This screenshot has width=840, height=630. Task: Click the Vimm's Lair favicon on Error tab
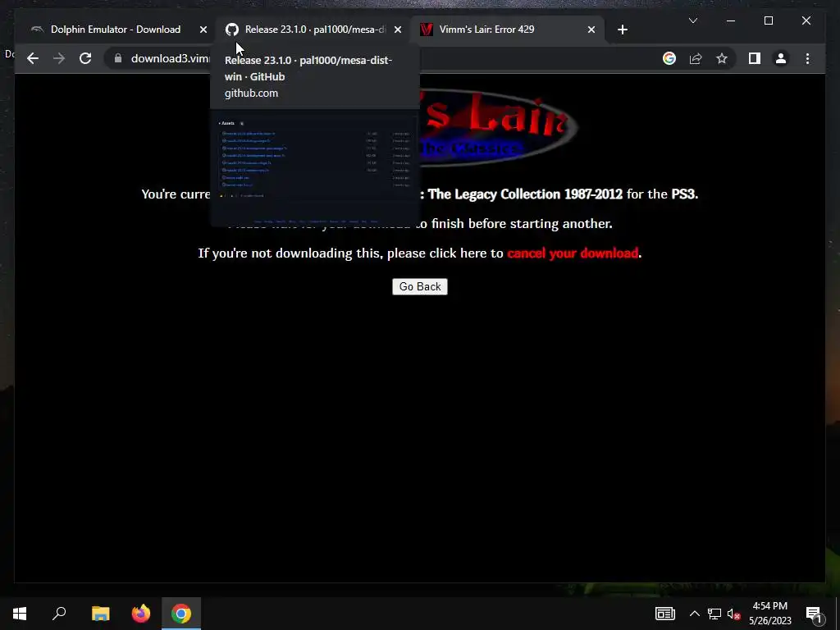coord(427,30)
